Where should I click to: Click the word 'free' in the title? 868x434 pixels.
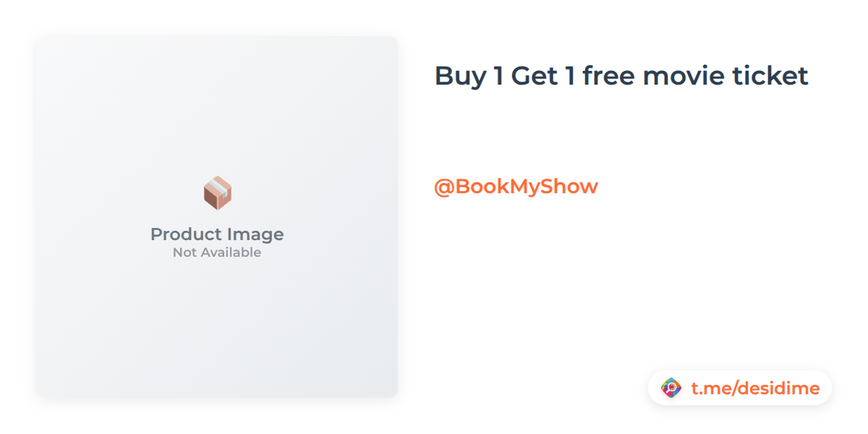click(x=608, y=75)
